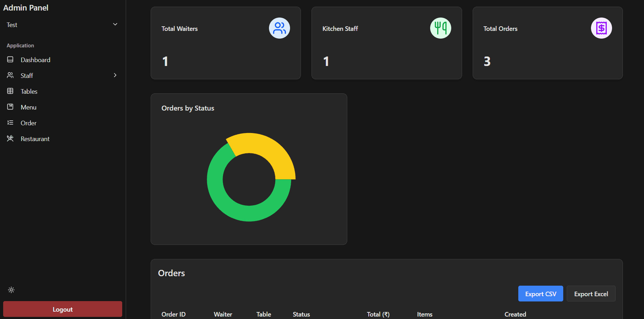Click the Kitchen Staff fork icon

click(x=441, y=28)
